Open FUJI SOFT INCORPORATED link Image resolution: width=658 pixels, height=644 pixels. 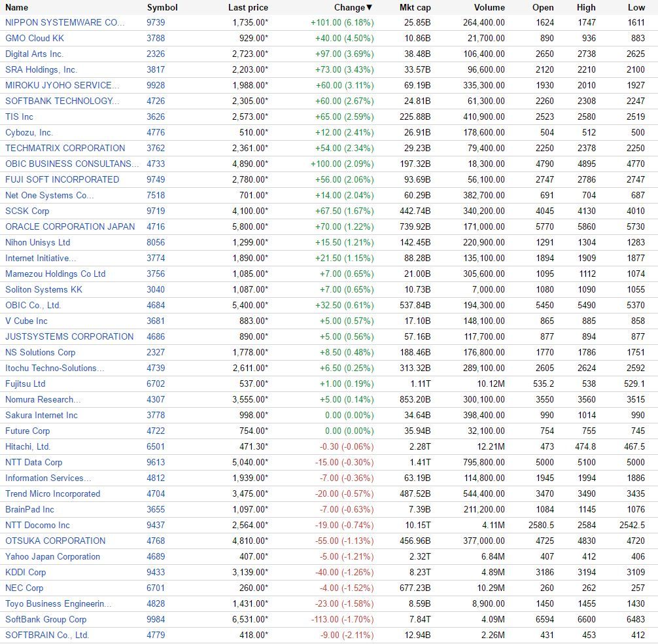pos(62,180)
